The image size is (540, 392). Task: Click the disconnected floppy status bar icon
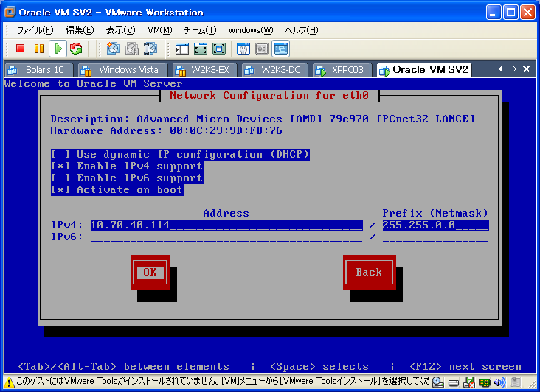click(469, 382)
